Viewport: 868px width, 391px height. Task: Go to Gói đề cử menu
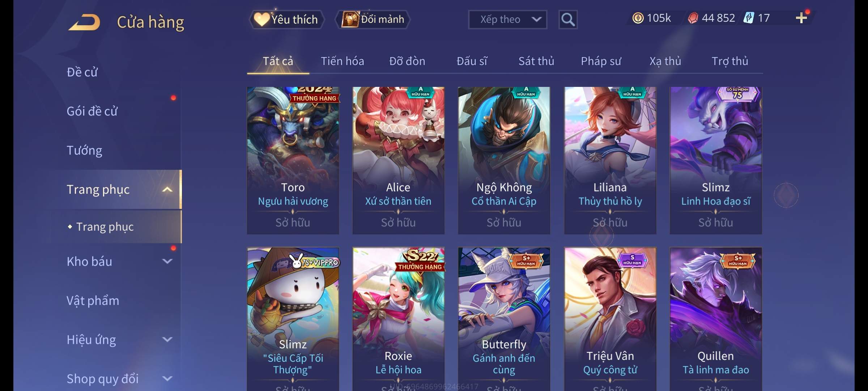tap(92, 111)
